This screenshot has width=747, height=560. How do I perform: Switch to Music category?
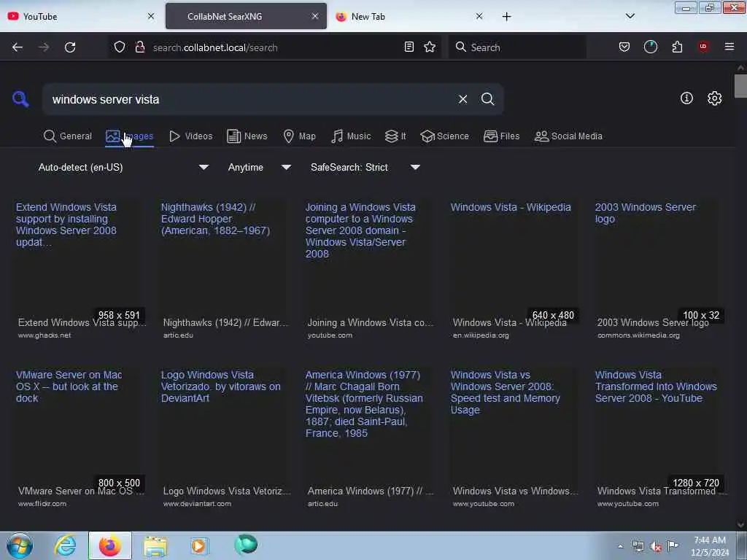[x=351, y=136]
